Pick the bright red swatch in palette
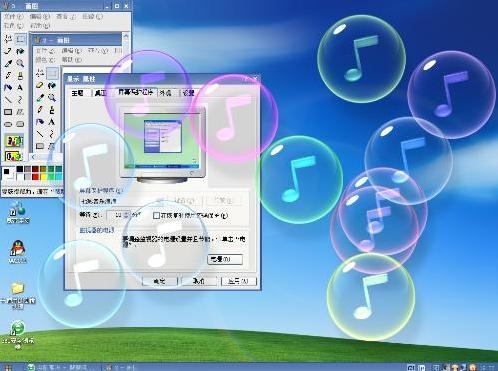 [35, 177]
